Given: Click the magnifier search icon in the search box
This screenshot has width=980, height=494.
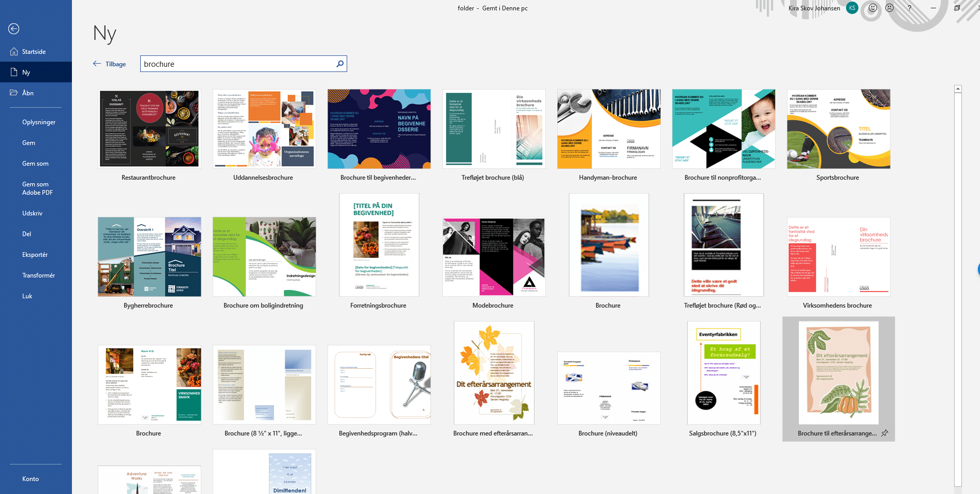Looking at the screenshot, I should 340,64.
